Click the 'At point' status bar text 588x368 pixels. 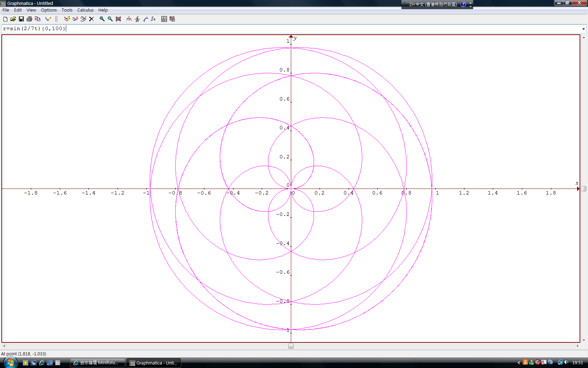click(x=23, y=354)
